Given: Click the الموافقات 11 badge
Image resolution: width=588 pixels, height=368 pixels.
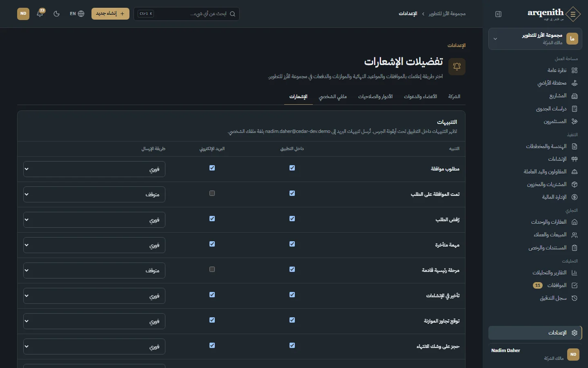Looking at the screenshot, I should click(538, 285).
